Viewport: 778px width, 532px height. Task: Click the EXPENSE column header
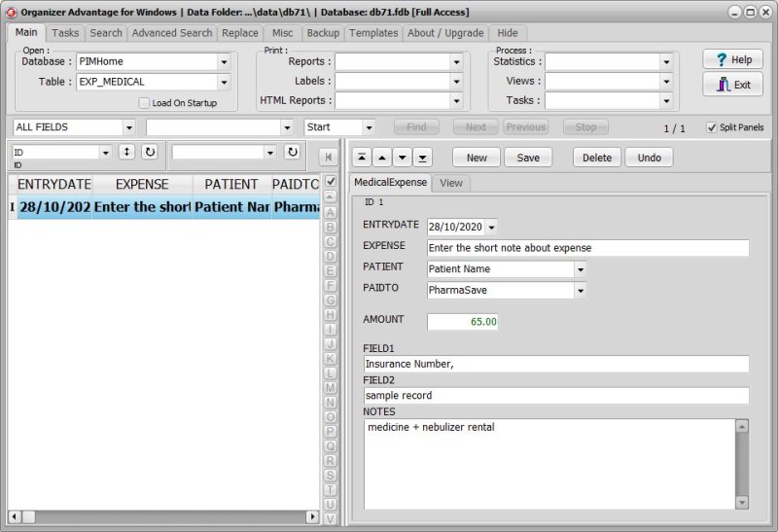tap(142, 184)
